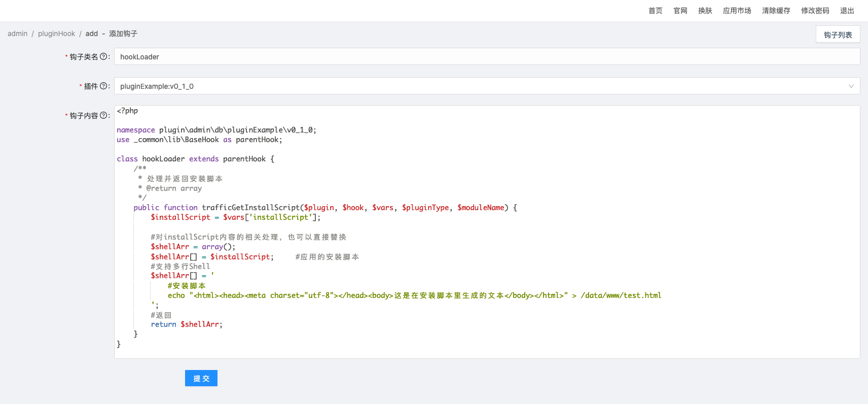The image size is (868, 404).
Task: Place cursor on the namespace code line
Action: tap(216, 130)
